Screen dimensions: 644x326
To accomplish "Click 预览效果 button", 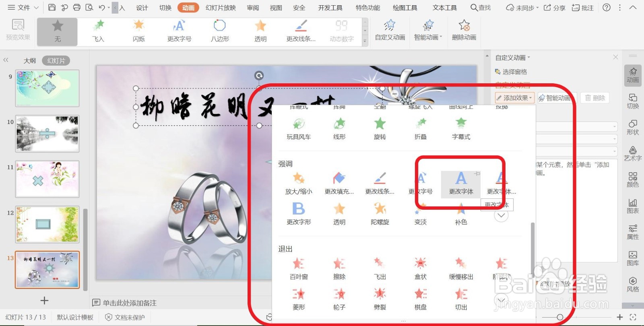I will click(x=18, y=31).
